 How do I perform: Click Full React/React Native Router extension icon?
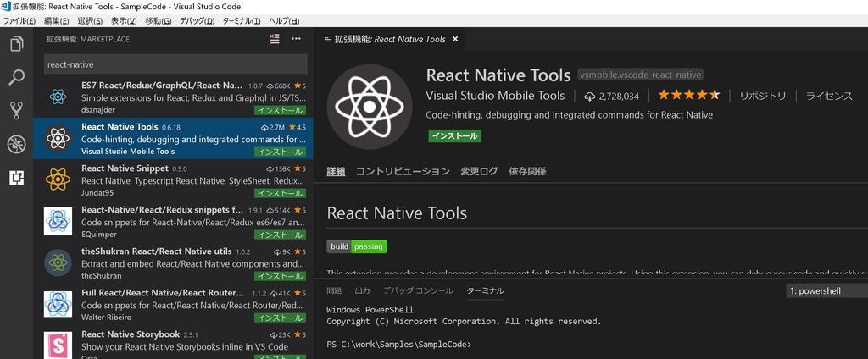point(58,304)
